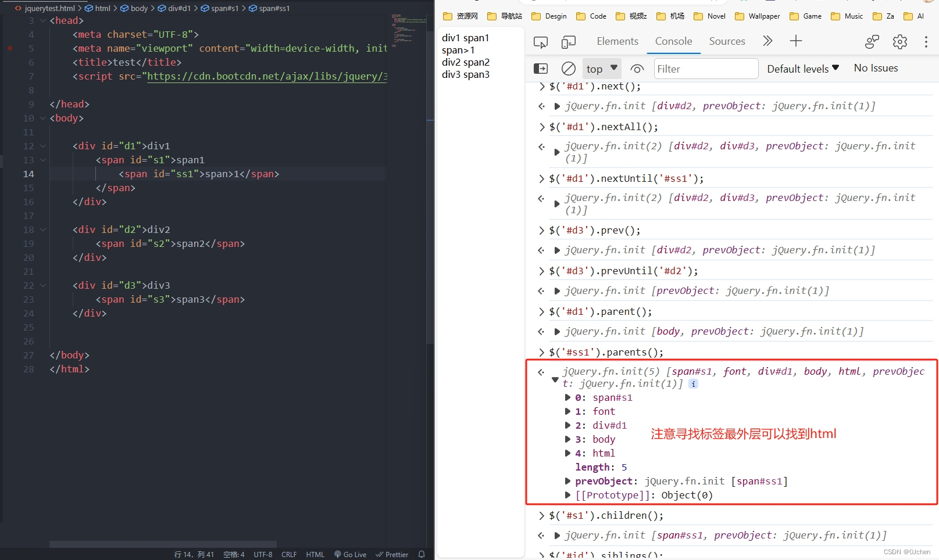Open the Wallpaper bookmark folder
The width and height of the screenshot is (939, 560).
point(758,16)
